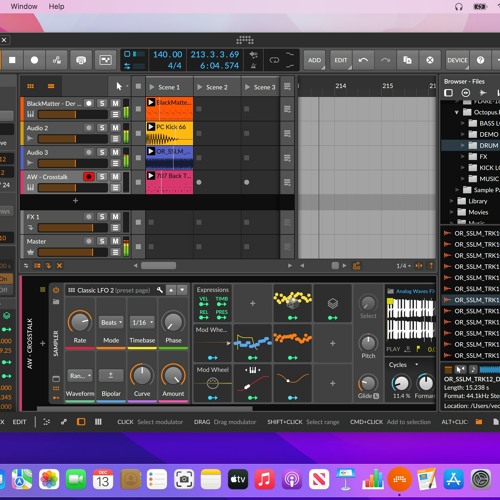Open the Cycles mode dropdown
Viewport: 500px width, 500px height.
click(x=403, y=365)
